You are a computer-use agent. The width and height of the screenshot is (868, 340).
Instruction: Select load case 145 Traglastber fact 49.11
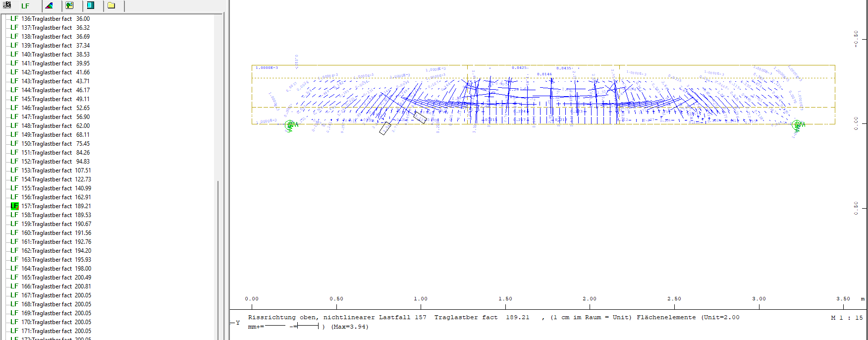coord(55,99)
